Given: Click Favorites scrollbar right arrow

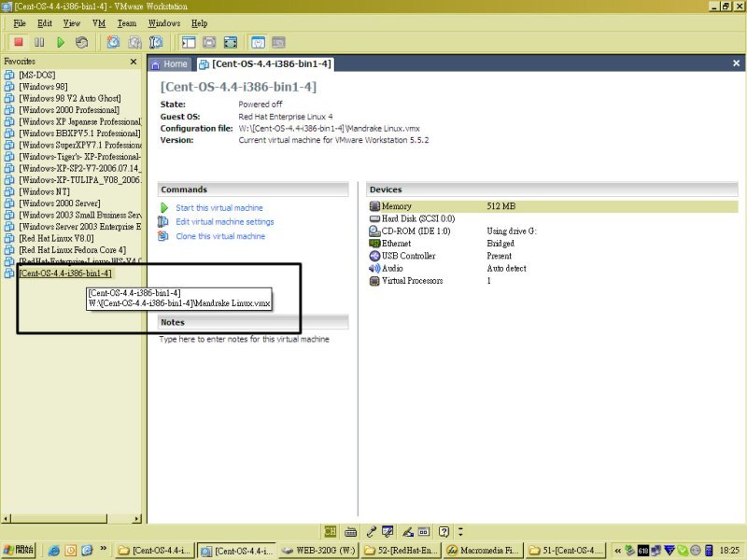Looking at the screenshot, I should pyautogui.click(x=137, y=519).
